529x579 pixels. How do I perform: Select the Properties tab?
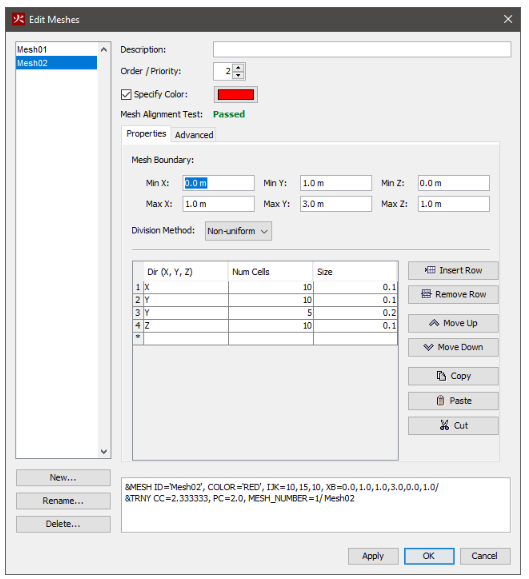146,134
